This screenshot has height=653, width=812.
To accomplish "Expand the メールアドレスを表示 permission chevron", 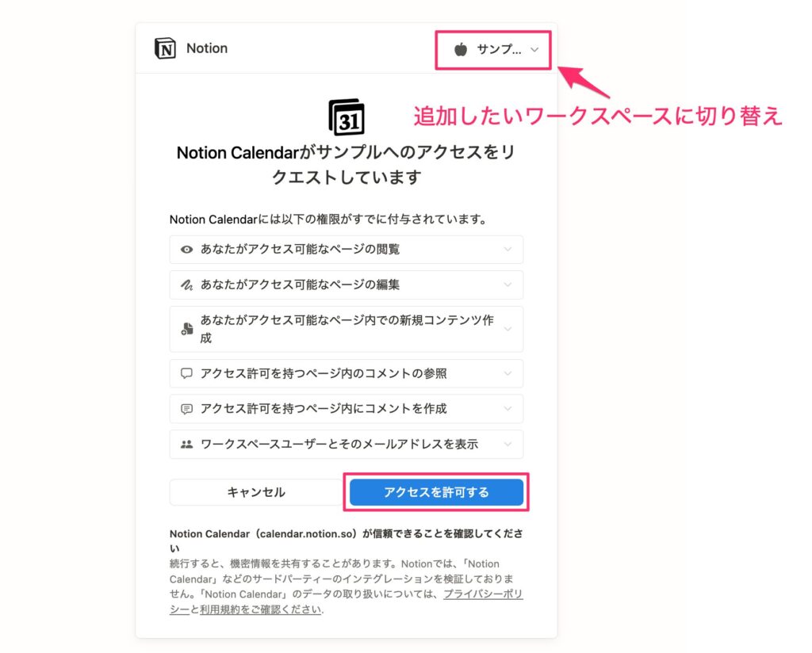I will (x=507, y=444).
